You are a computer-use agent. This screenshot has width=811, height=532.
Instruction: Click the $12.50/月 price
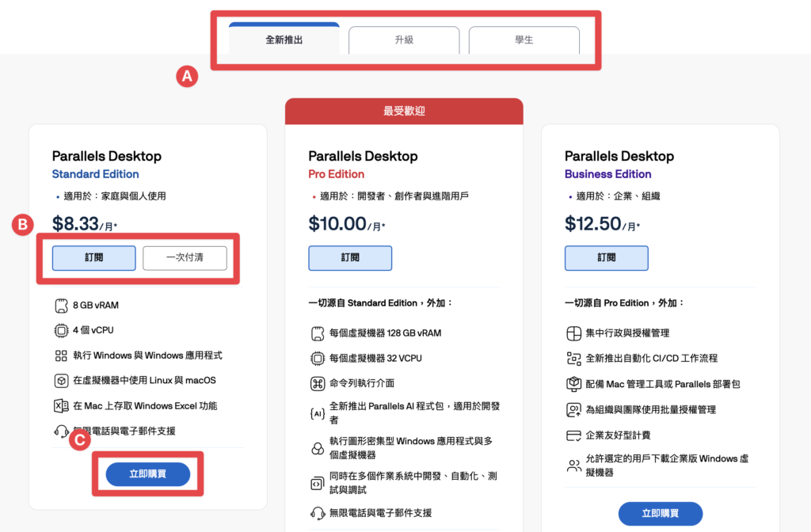pos(602,224)
